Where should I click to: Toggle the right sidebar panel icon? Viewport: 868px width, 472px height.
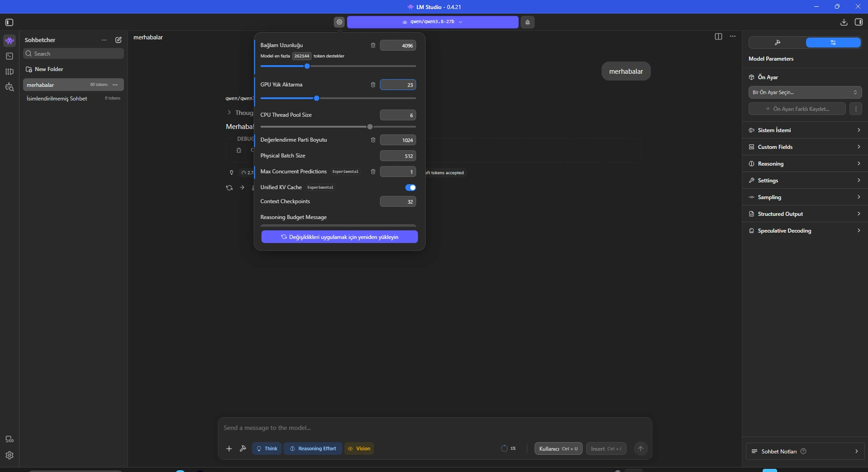click(x=859, y=22)
